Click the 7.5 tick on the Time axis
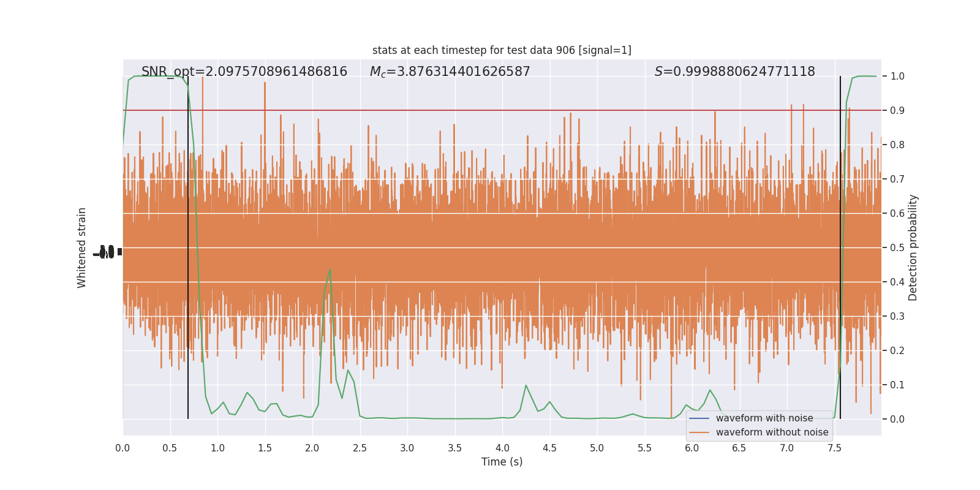The height and width of the screenshot is (490, 980). 835,448
